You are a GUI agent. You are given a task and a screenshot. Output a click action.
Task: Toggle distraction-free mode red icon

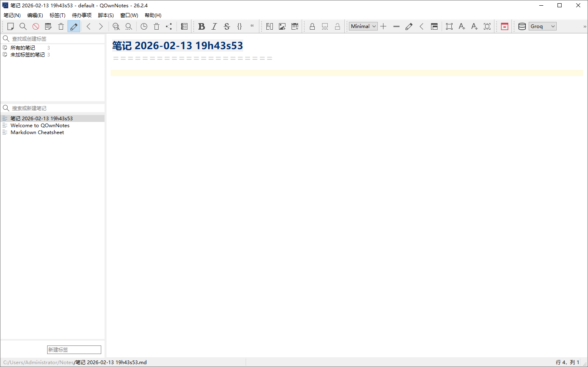[x=505, y=26]
